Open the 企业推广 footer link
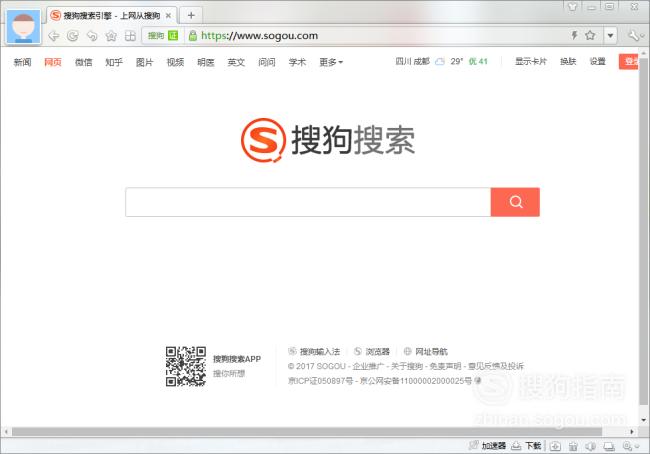The image size is (650, 454). pos(368,366)
